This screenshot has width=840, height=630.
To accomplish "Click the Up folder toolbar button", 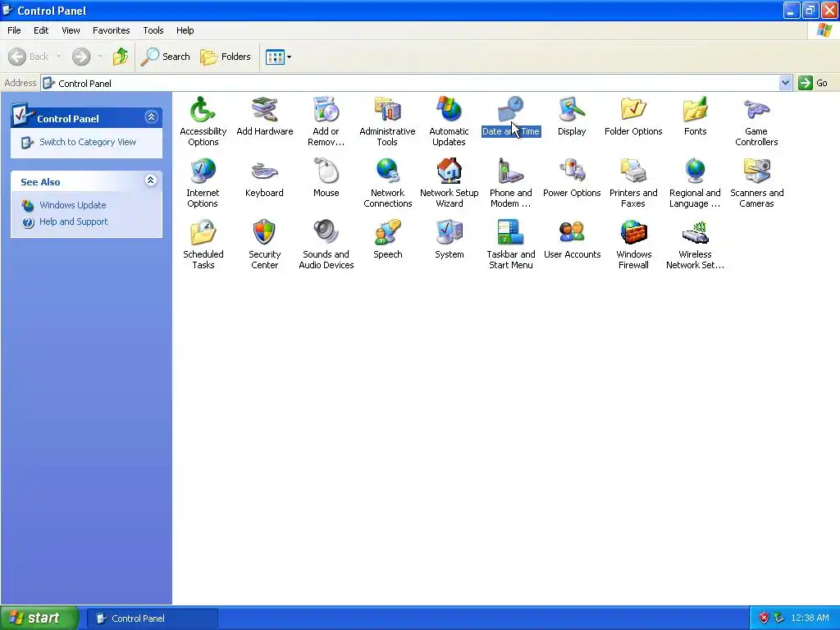I will tap(121, 57).
